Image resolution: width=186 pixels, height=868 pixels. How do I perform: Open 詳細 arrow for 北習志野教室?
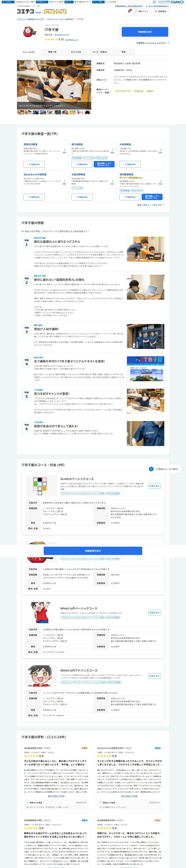pos(112,182)
